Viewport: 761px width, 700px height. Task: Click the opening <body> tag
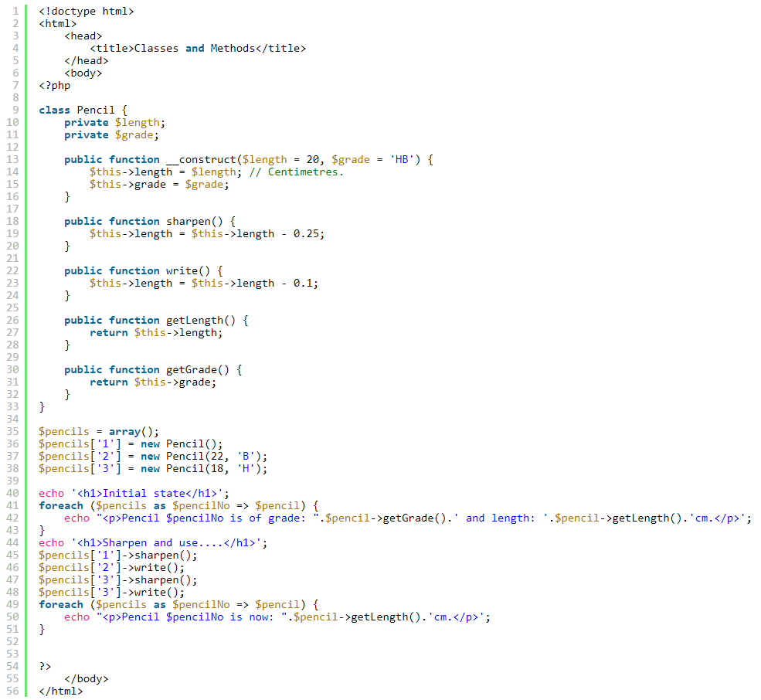click(x=83, y=73)
